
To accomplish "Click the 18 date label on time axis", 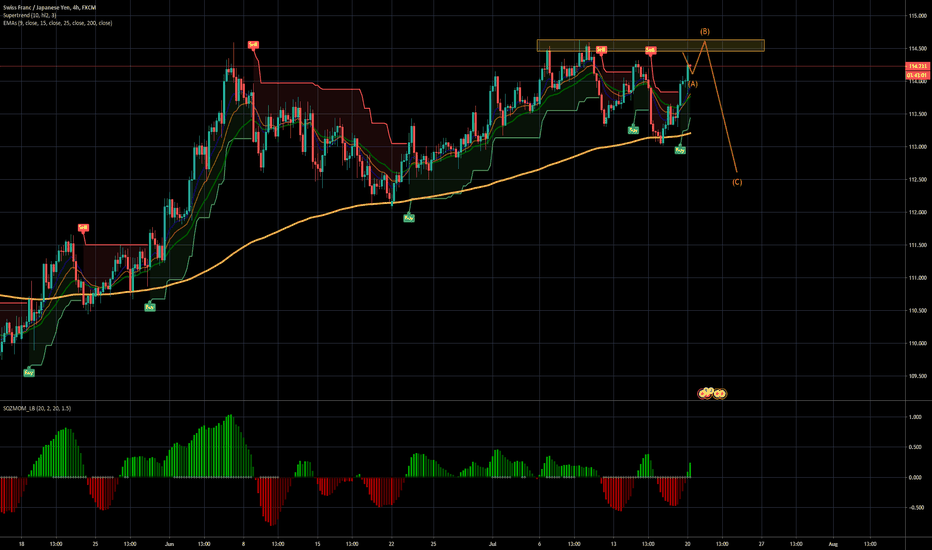I will pos(21,544).
